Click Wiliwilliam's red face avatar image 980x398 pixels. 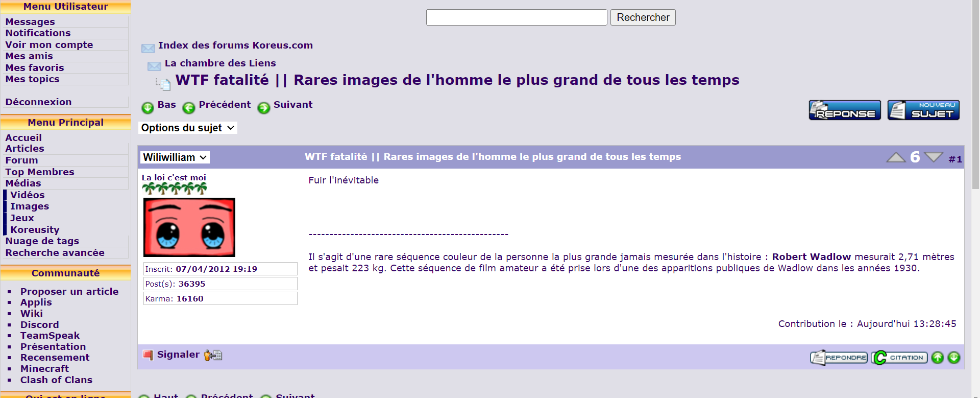point(189,227)
